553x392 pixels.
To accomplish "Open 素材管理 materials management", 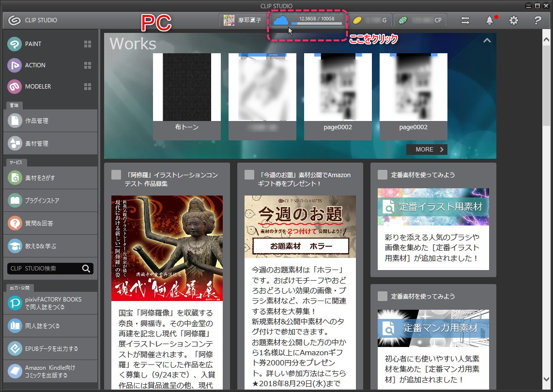I will click(x=50, y=143).
